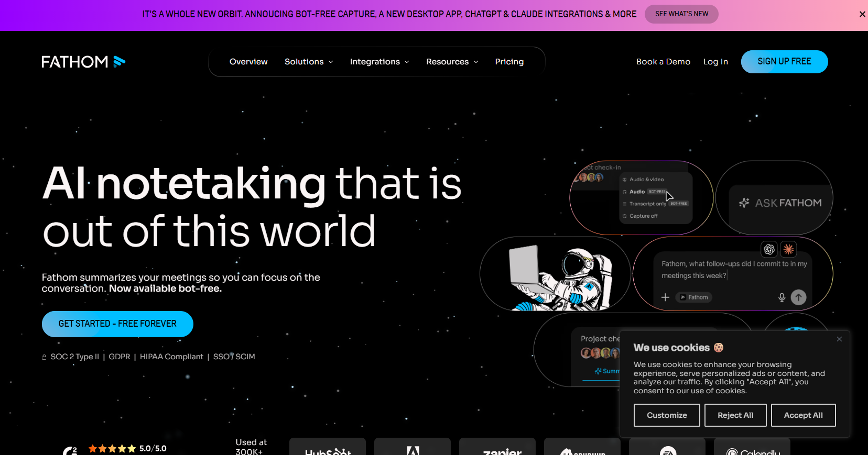Select "Transcript only" in the capture menu
Screen dimensions: 868x455
click(x=648, y=204)
